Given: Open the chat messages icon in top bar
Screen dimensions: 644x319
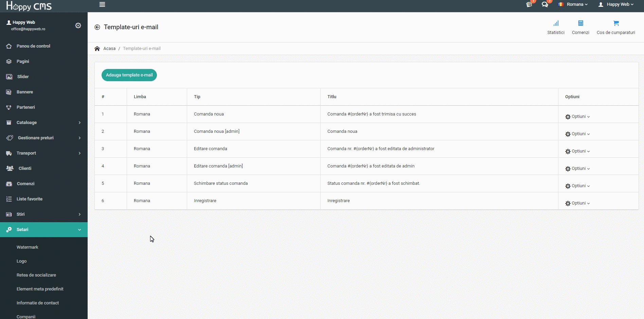Looking at the screenshot, I should pyautogui.click(x=545, y=4).
